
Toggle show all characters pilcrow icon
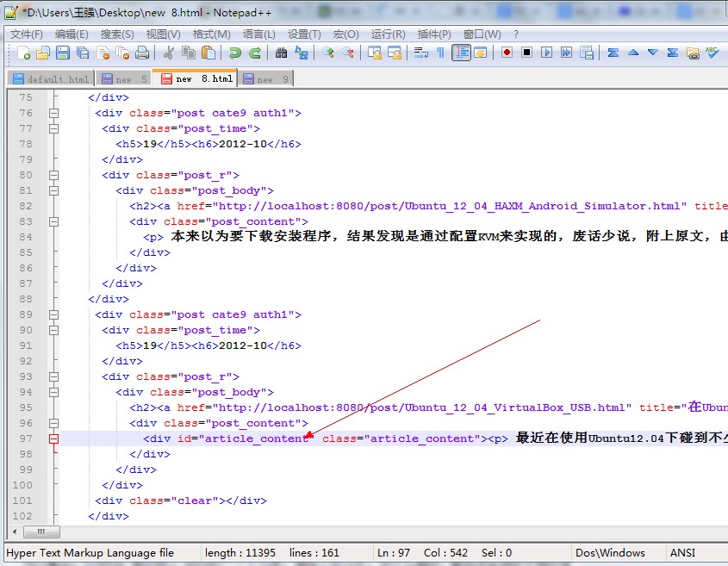(440, 53)
